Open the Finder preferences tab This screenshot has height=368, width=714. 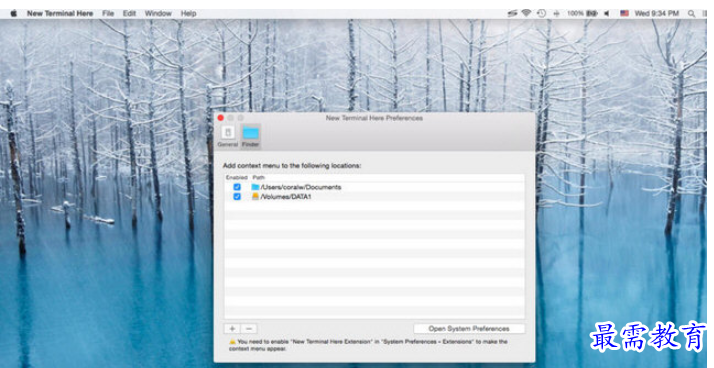point(250,136)
